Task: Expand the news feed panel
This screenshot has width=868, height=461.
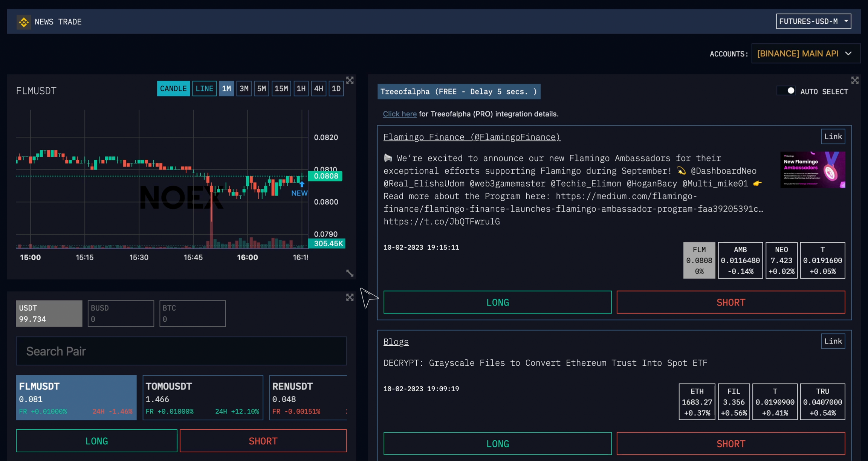Action: (854, 80)
